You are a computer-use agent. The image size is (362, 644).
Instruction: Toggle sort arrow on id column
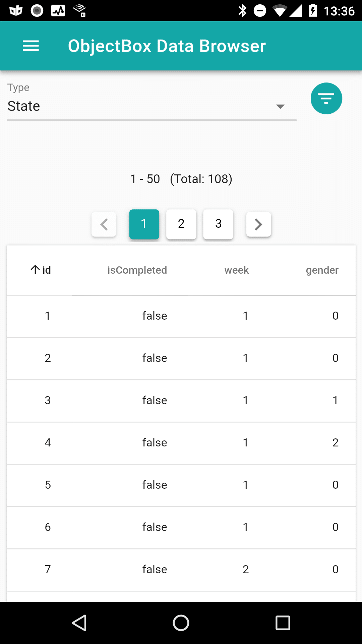[x=35, y=270]
